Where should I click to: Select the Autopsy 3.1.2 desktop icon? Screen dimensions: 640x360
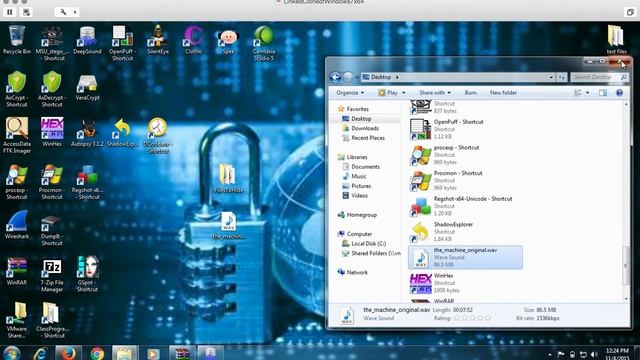(x=87, y=132)
